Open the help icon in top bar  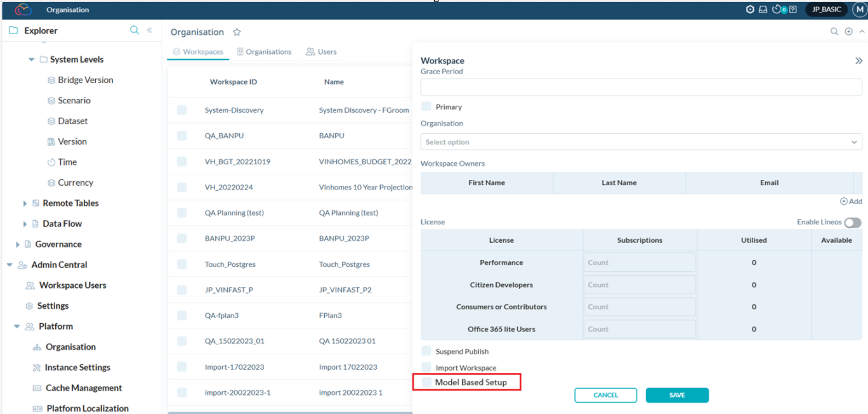(793, 10)
